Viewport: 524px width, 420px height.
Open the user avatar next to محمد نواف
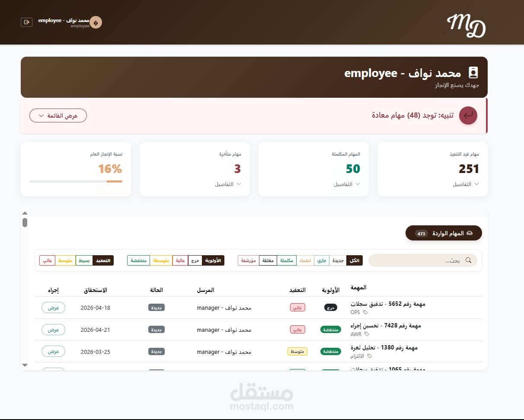(96, 22)
